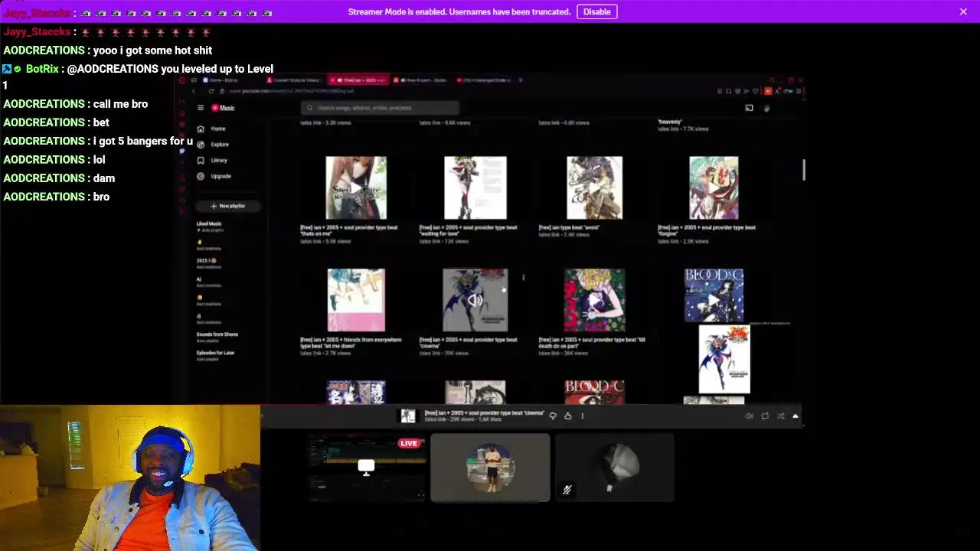
Task: Play the "waiting for love" beat thumbnail
Action: pos(475,187)
